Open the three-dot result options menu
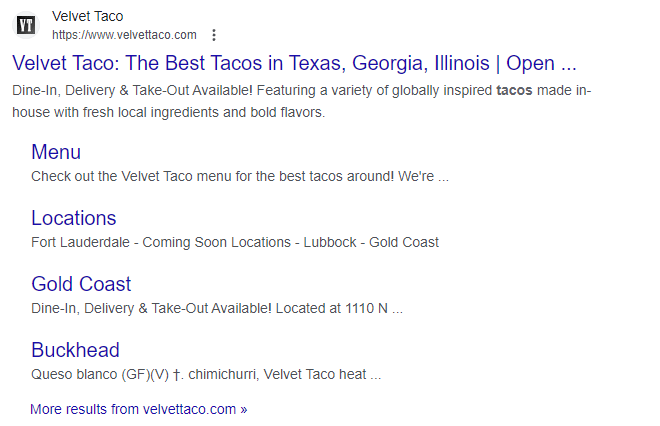 pyautogui.click(x=213, y=35)
